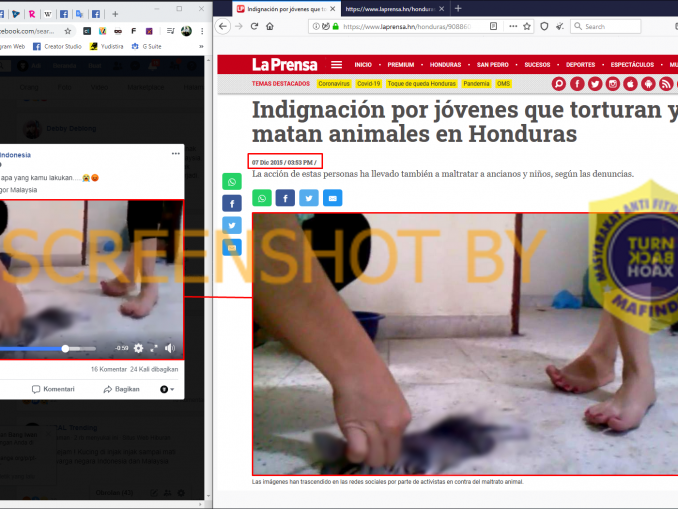
Task: Expand Facebook video to fullscreen
Action: click(x=154, y=348)
